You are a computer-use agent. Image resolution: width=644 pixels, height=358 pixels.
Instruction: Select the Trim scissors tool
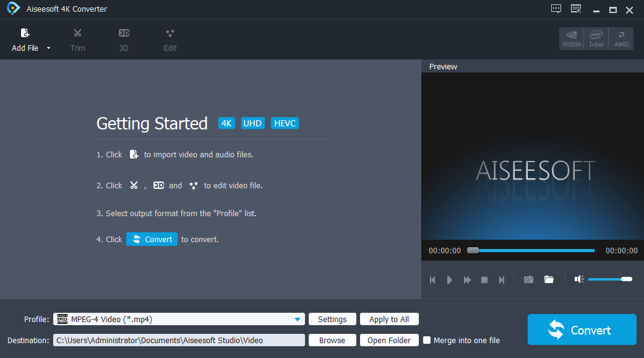pos(77,40)
